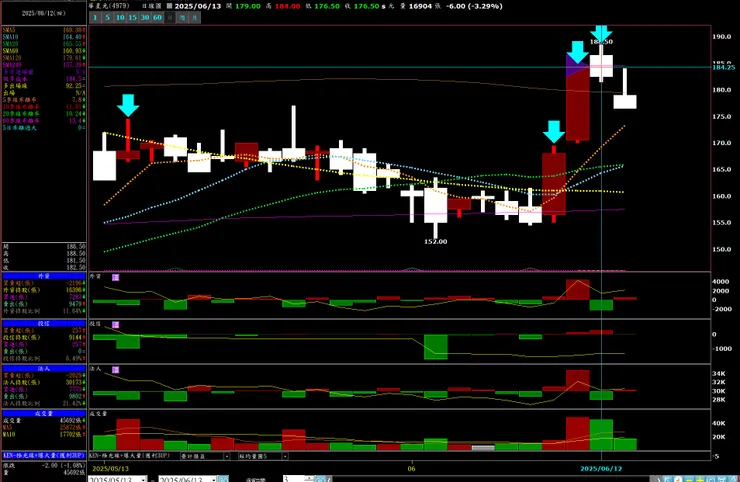The image size is (740, 482).
Task: Select the 成交量 header in left panel
Action: pyautogui.click(x=44, y=413)
